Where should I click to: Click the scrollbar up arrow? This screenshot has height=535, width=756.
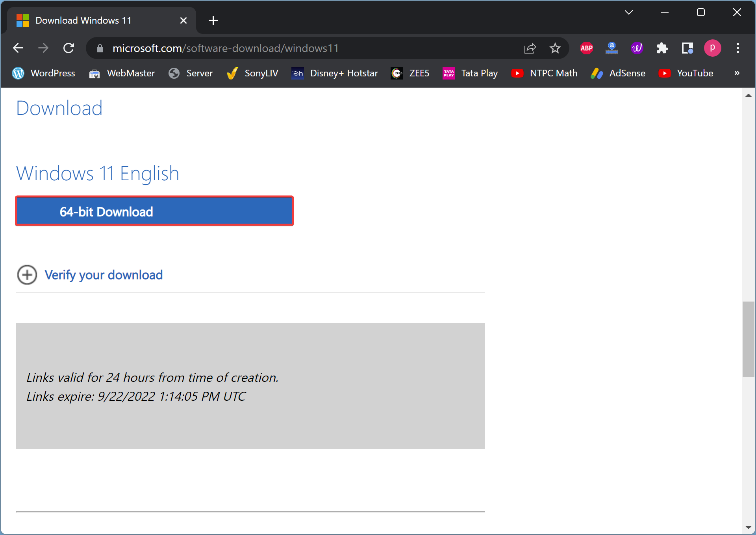coord(749,96)
